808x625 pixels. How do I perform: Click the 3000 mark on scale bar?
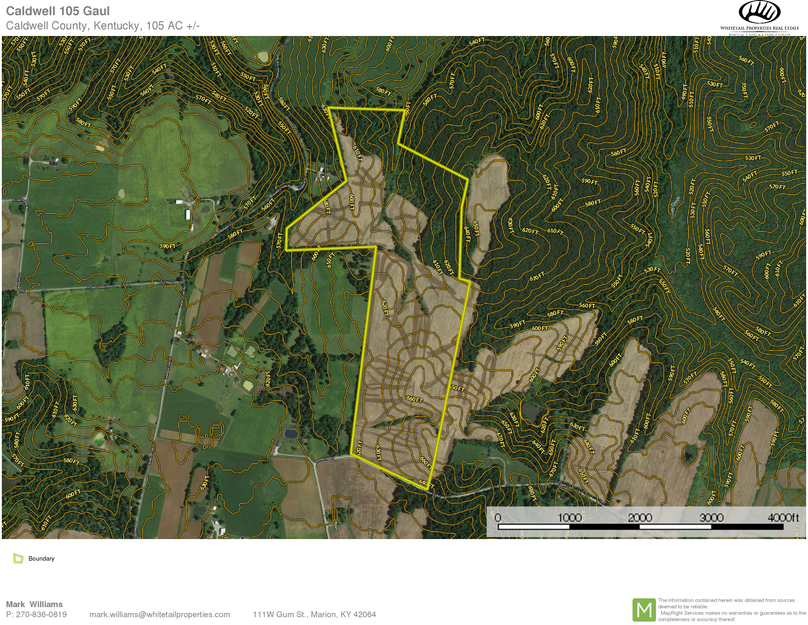[x=711, y=517]
